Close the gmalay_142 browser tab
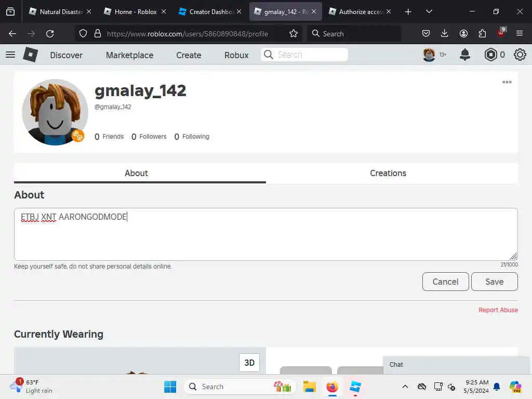Viewport: 532px width, 399px height. [x=314, y=11]
